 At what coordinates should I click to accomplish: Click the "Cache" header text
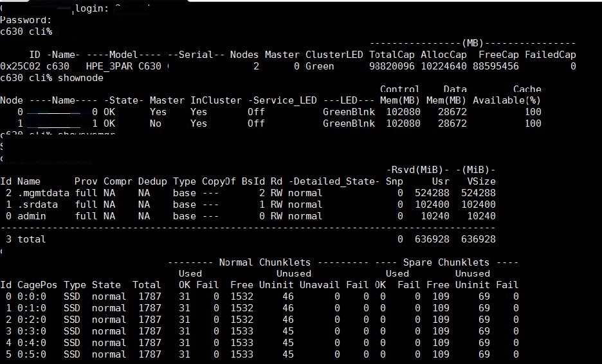click(x=527, y=89)
